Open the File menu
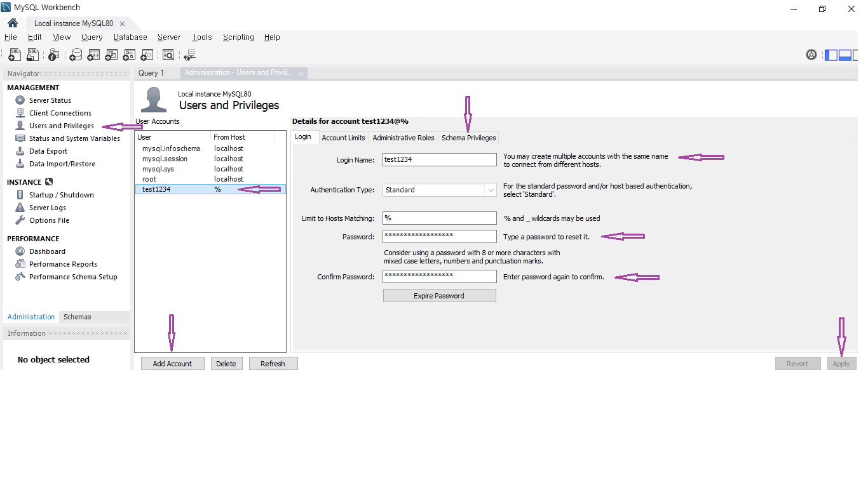The width and height of the screenshot is (868, 485). click(x=10, y=37)
